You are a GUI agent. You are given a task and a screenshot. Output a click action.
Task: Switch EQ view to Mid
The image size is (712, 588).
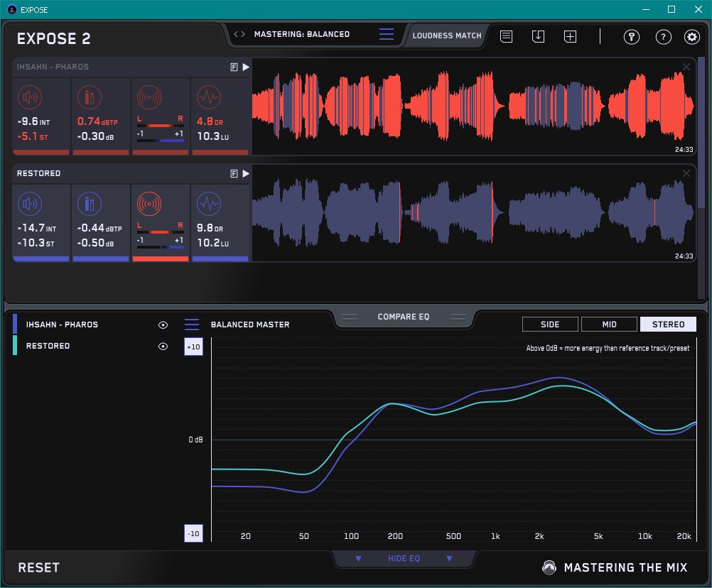(x=609, y=325)
